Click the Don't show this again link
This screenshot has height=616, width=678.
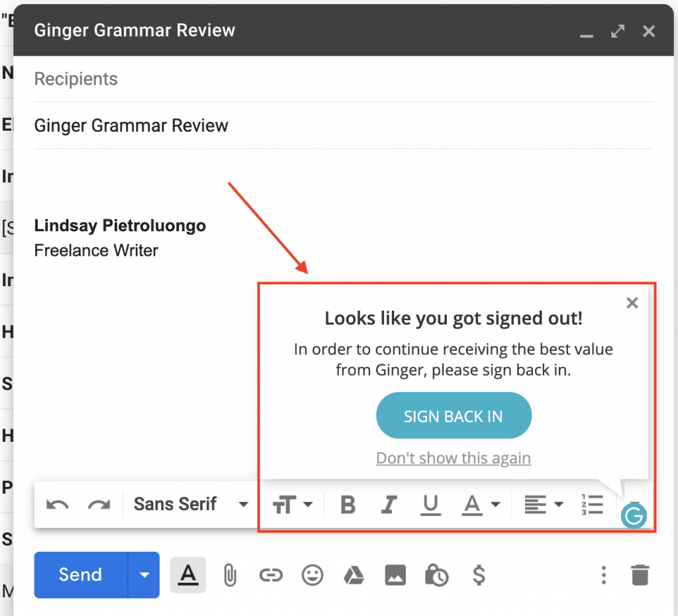pyautogui.click(x=454, y=458)
